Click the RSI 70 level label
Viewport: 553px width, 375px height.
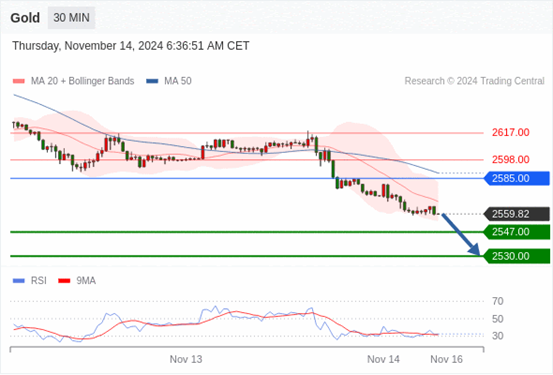pyautogui.click(x=498, y=301)
